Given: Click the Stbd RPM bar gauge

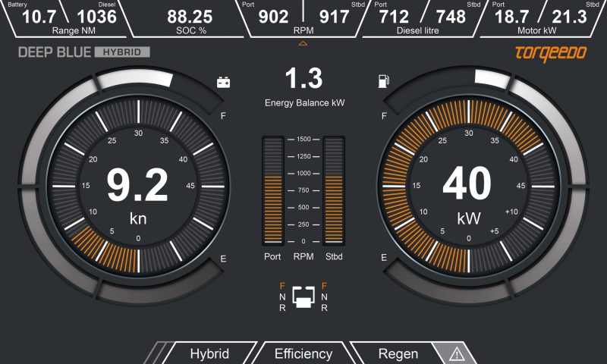Looking at the screenshot, I should [334, 190].
